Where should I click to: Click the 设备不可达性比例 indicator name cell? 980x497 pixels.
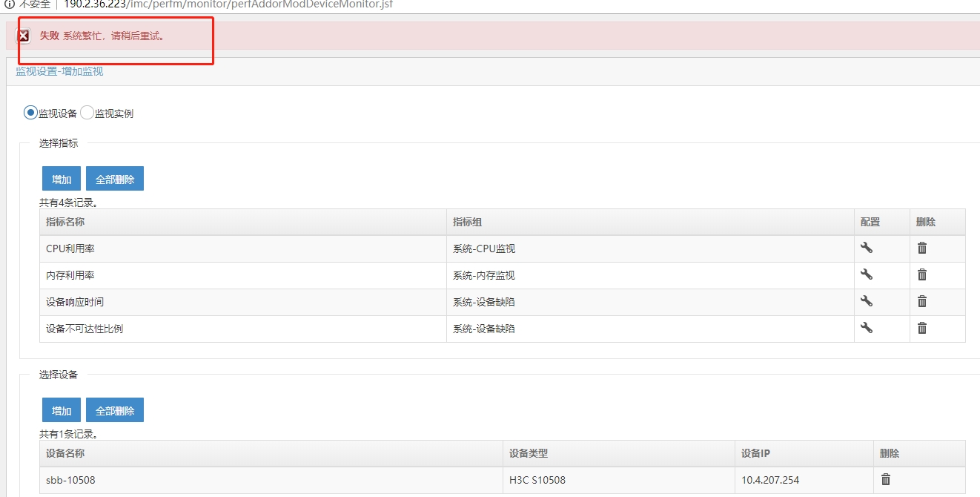[243, 329]
